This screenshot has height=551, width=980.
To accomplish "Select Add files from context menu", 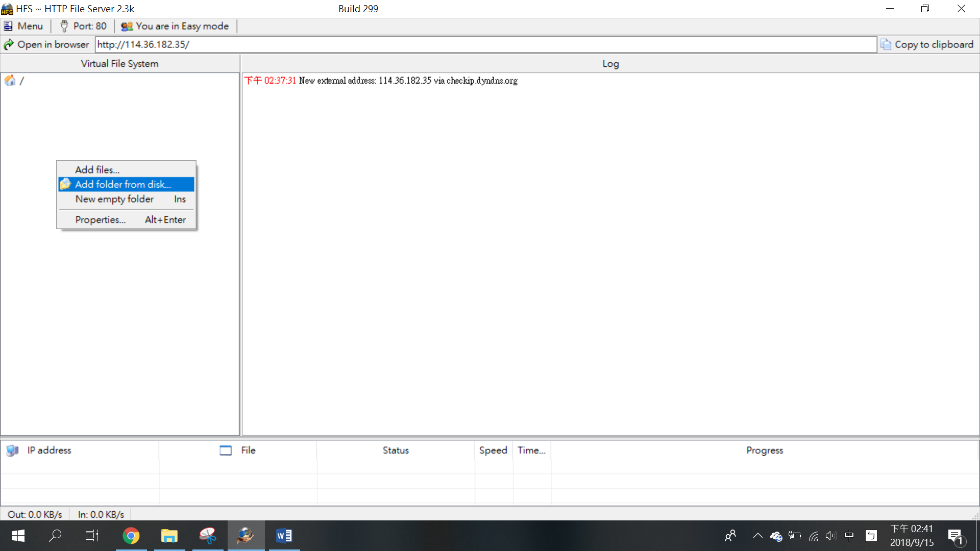I will [97, 170].
